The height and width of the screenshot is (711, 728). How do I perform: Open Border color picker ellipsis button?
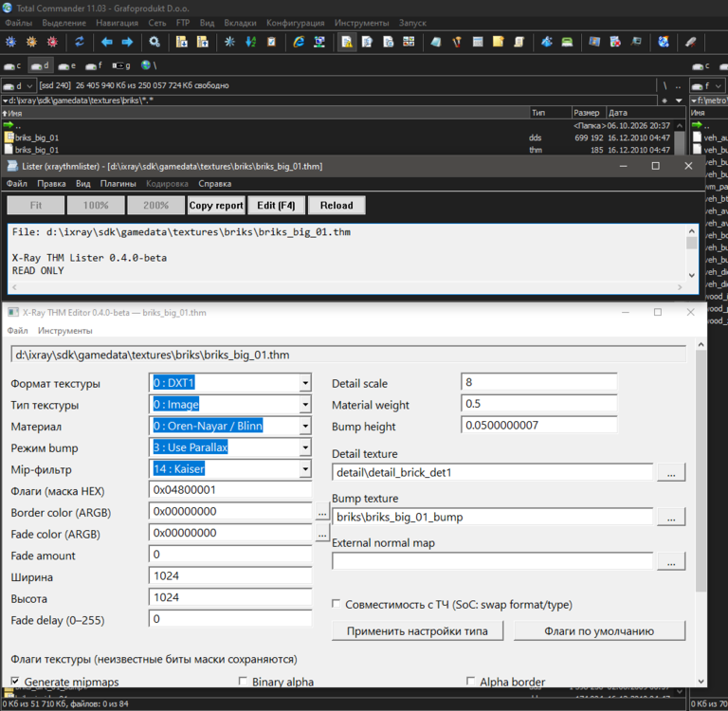click(322, 512)
